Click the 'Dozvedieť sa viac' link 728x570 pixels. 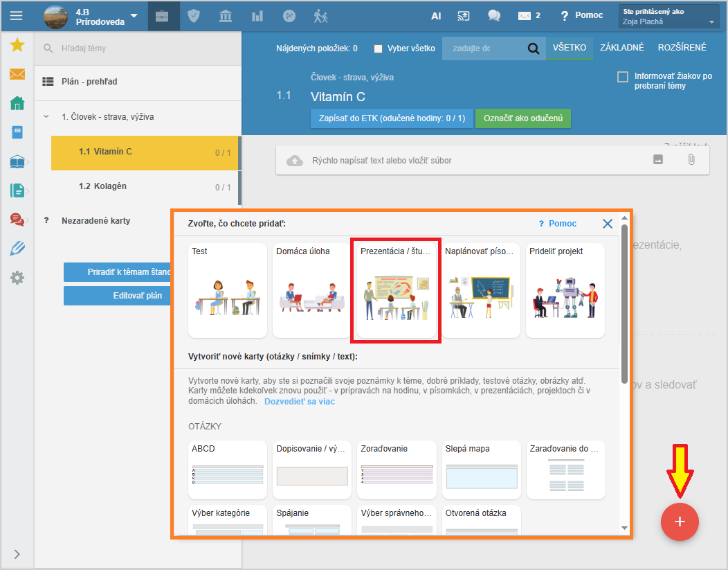click(x=299, y=401)
